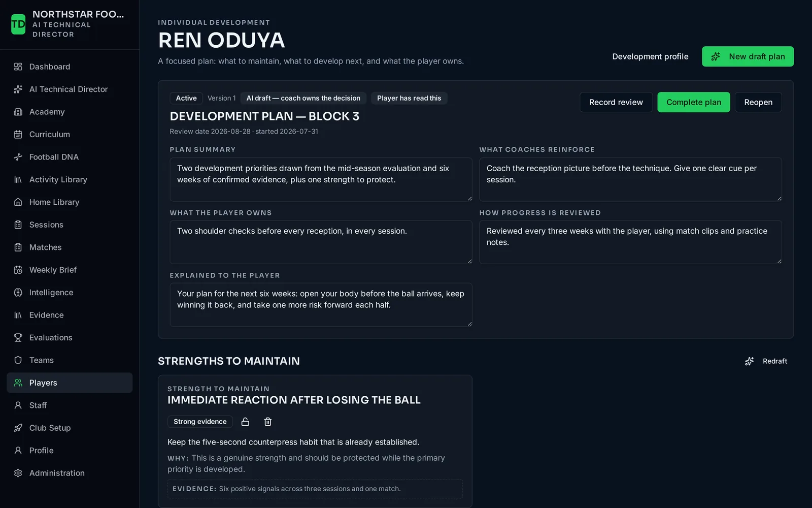
Task: Go to the AI Technical Director menu
Action: [x=70, y=89]
